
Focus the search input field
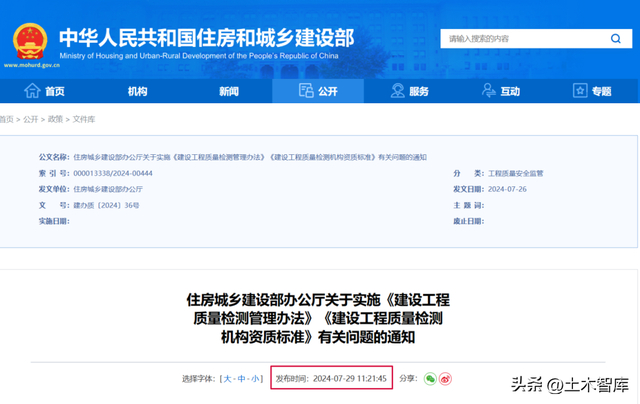[x=524, y=39]
